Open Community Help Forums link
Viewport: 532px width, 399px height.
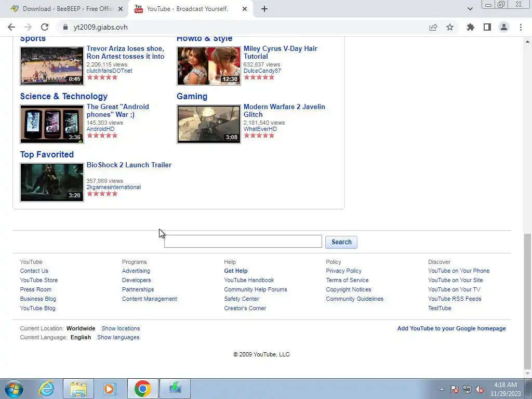256,289
